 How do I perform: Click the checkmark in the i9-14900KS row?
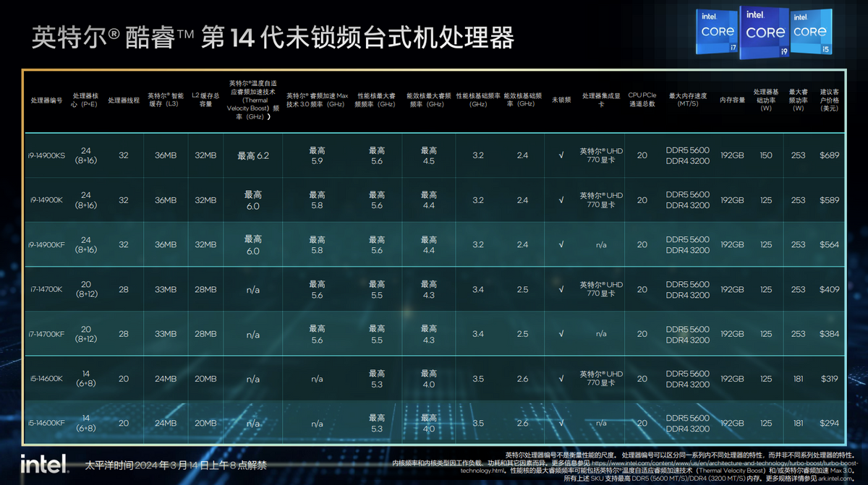561,156
